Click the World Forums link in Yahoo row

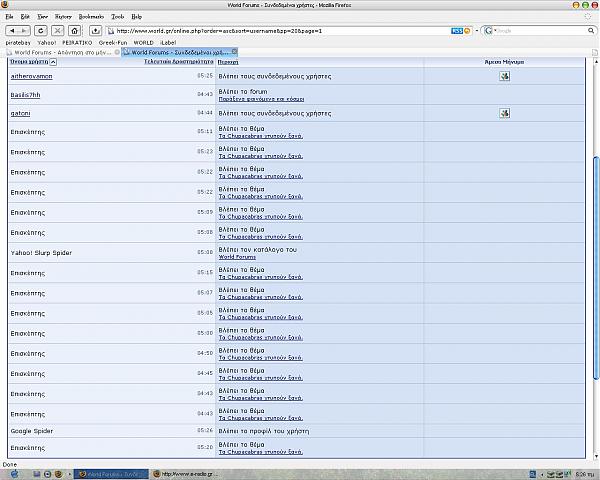click(x=237, y=257)
